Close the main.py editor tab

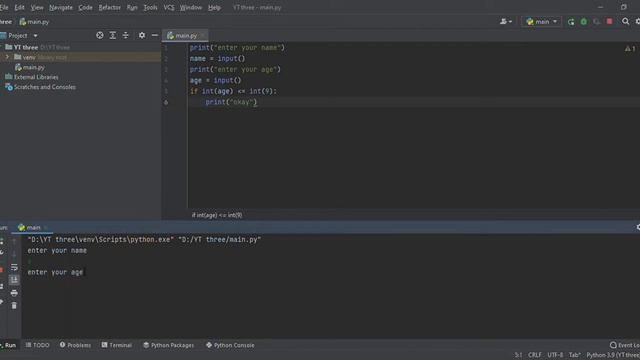tap(202, 36)
